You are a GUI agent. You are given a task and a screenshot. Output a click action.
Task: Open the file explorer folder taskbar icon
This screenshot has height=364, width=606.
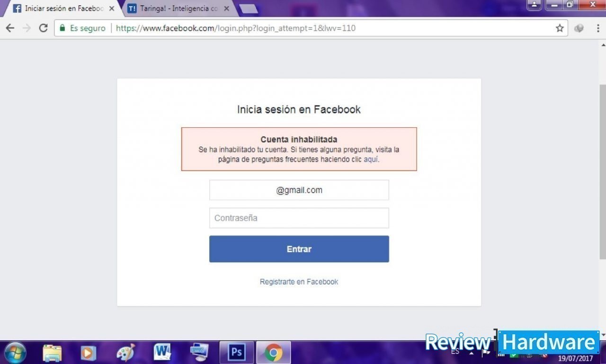click(52, 353)
